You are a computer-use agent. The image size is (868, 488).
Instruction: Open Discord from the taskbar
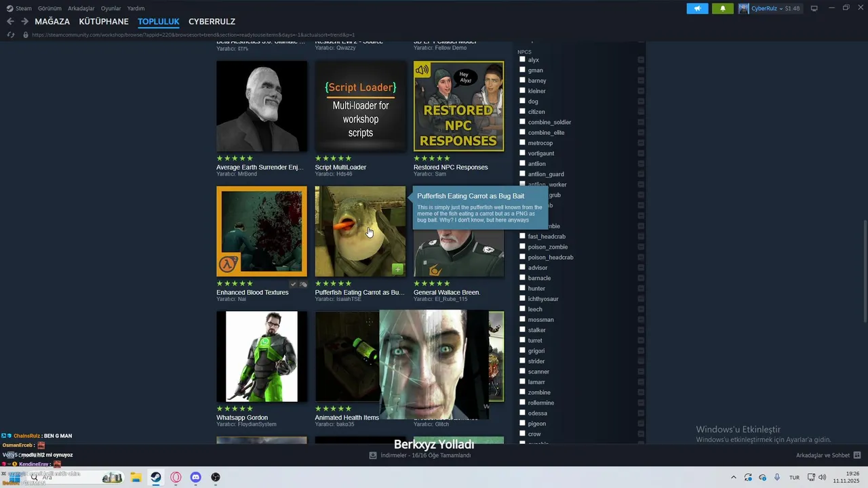click(x=195, y=477)
